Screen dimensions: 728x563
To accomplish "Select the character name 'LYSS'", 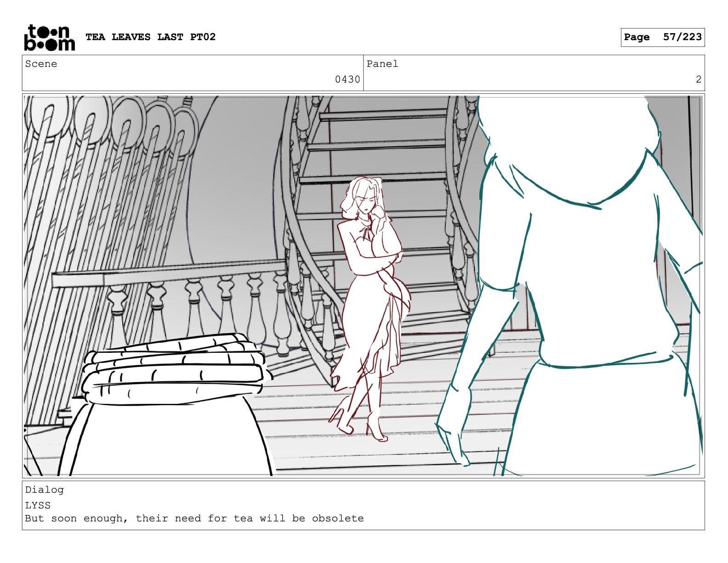I will 38,505.
